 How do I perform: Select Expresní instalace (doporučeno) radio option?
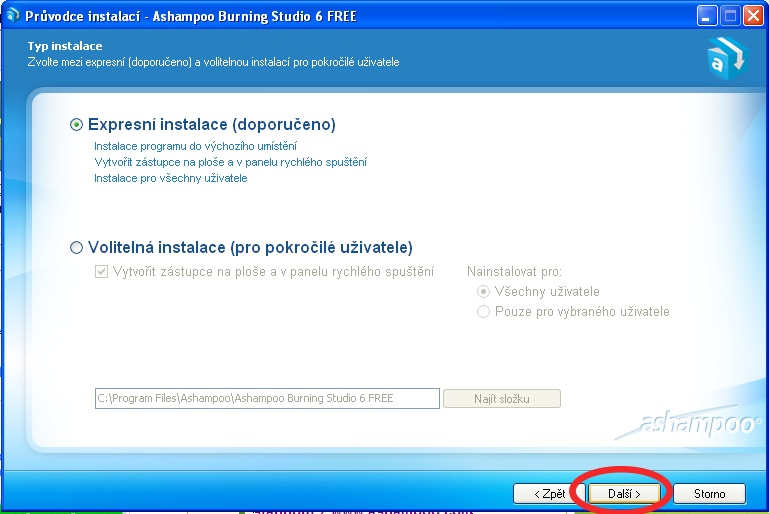(77, 125)
